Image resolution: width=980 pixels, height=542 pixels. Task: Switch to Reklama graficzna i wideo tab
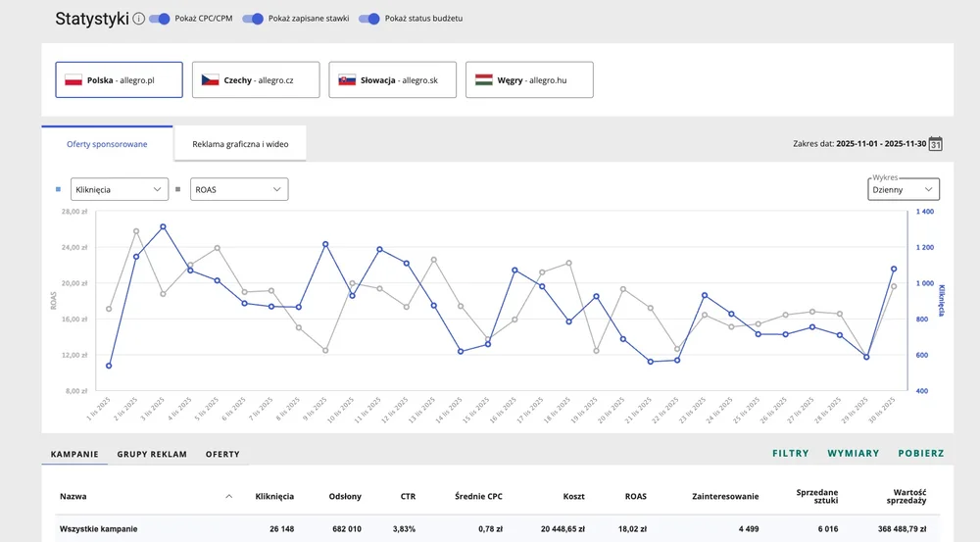point(240,144)
